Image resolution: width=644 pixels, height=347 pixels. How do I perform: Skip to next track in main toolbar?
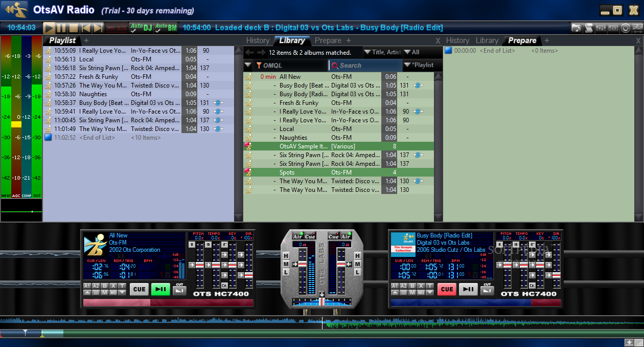click(x=98, y=28)
